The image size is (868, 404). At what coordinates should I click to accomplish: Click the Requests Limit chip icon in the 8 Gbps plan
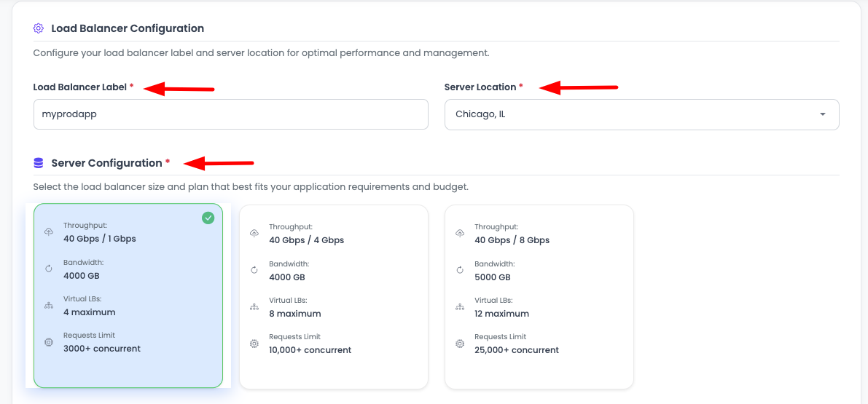coord(460,343)
